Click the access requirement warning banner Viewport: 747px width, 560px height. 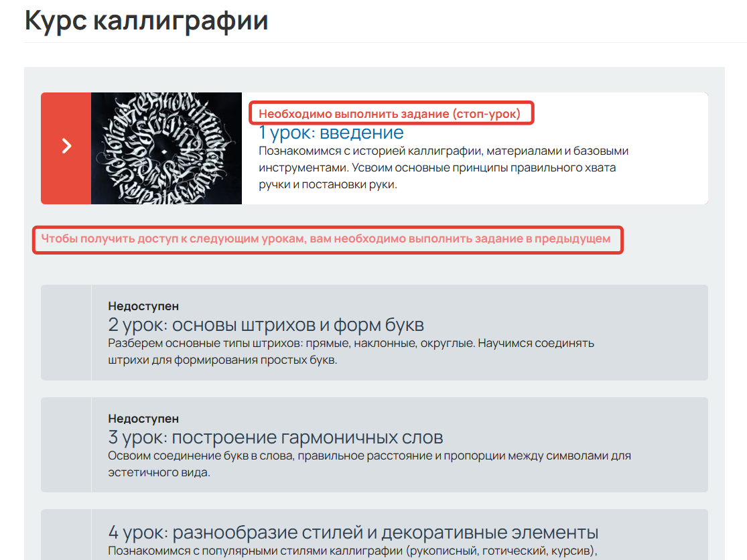328,240
